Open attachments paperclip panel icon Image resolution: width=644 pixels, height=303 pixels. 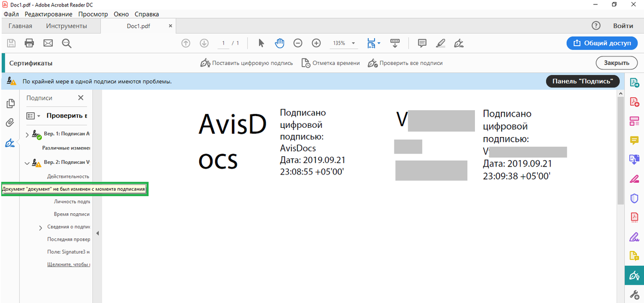click(x=10, y=123)
